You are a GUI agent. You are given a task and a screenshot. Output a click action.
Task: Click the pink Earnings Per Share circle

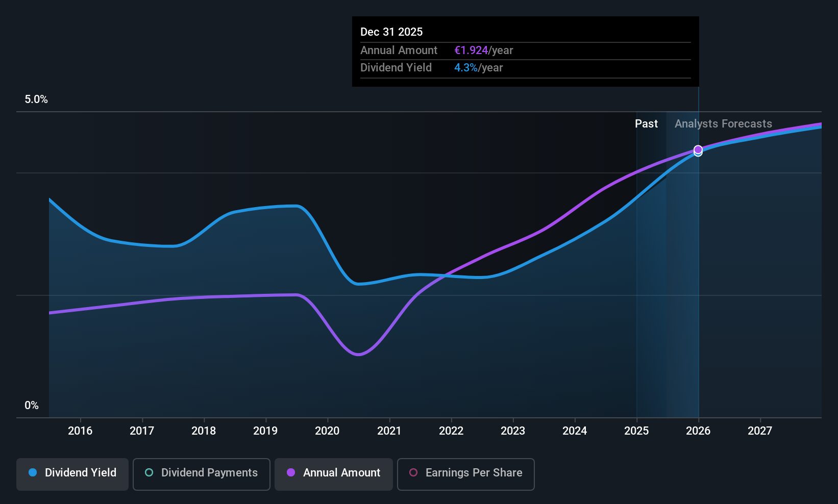pyautogui.click(x=413, y=472)
